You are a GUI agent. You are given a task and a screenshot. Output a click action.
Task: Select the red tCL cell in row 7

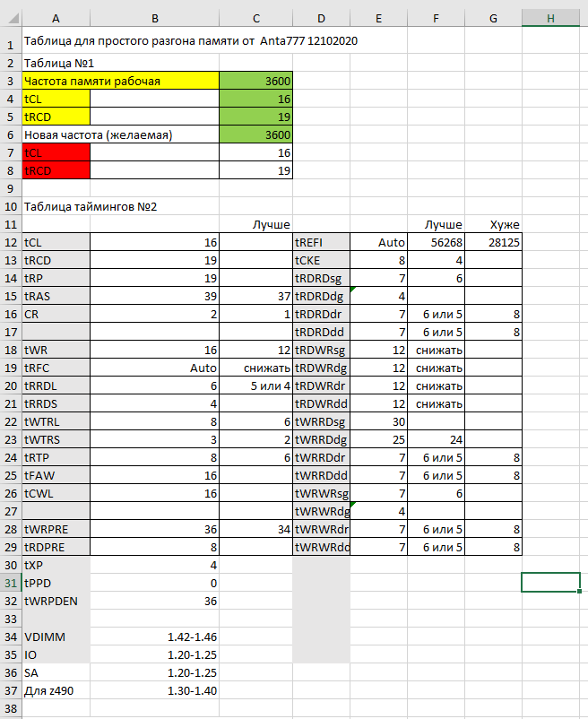56,152
